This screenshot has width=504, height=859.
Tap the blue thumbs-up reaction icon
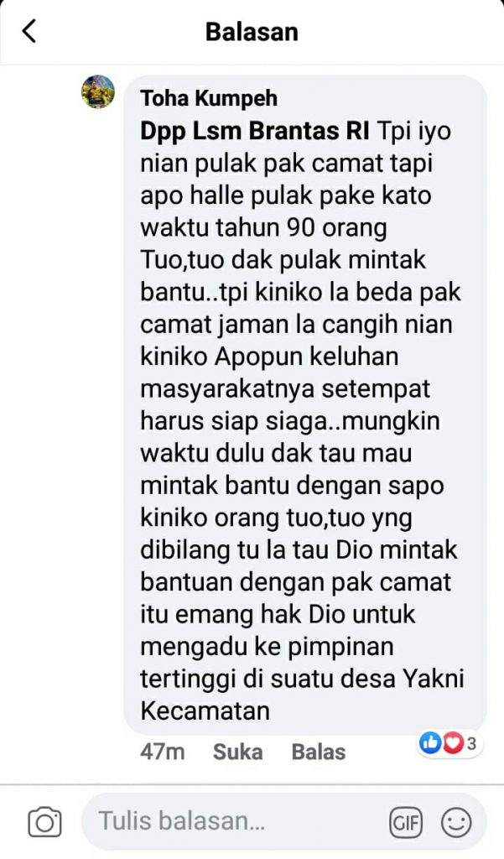(430, 743)
